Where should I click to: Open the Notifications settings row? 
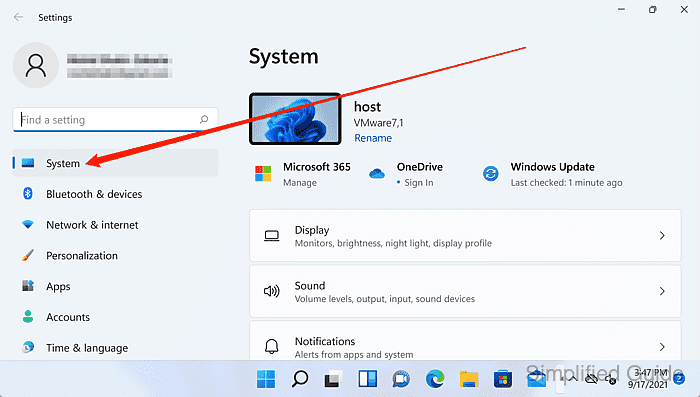click(x=465, y=341)
